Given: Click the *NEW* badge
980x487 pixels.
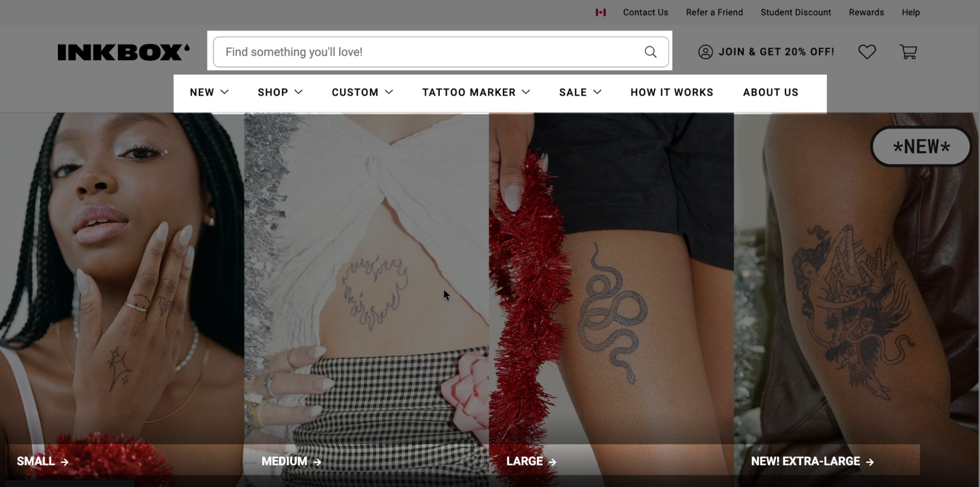Looking at the screenshot, I should click(921, 146).
